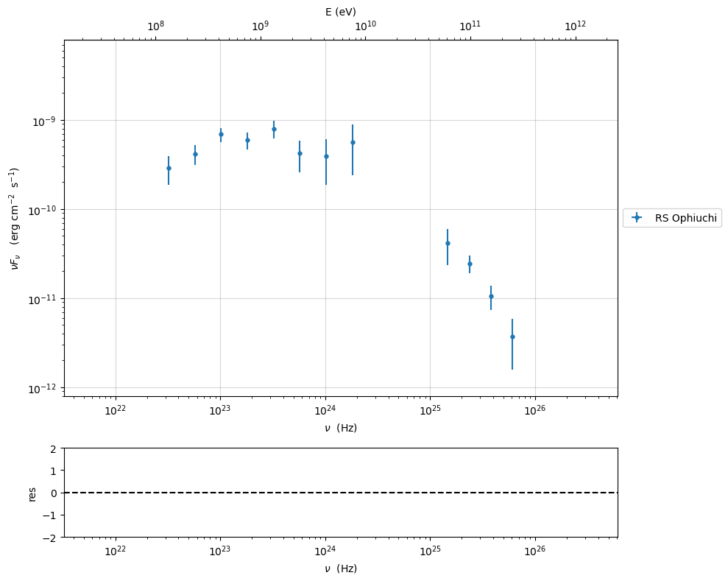Click the dashed zero line in residual panel
The height and width of the screenshot is (581, 728).
(x=340, y=493)
